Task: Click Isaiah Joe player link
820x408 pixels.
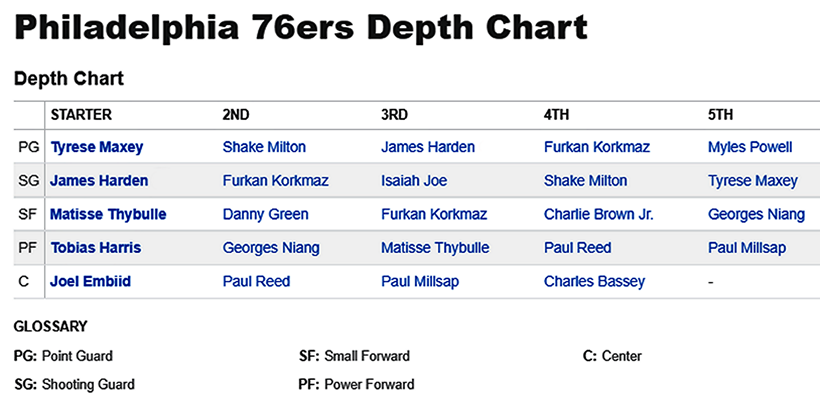Action: (x=414, y=181)
